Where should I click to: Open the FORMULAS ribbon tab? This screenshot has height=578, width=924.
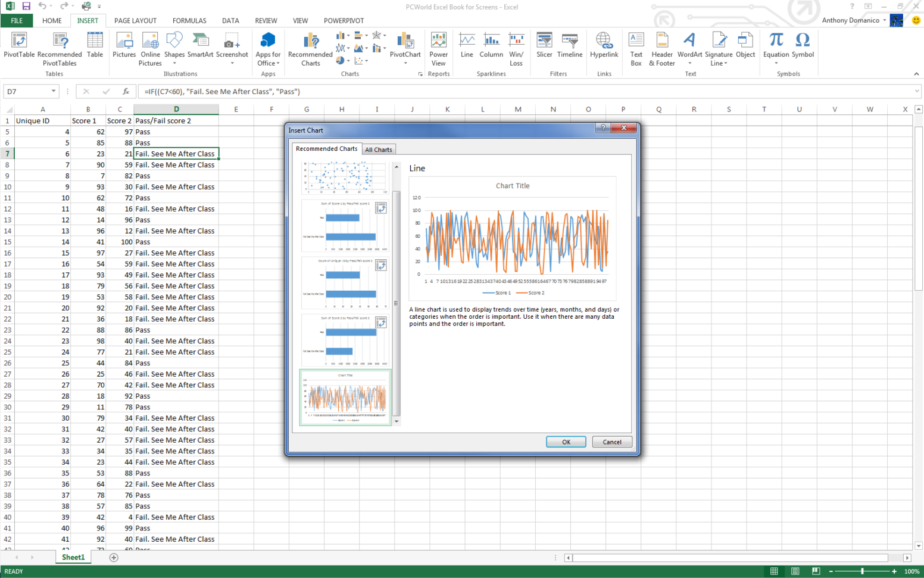189,20
